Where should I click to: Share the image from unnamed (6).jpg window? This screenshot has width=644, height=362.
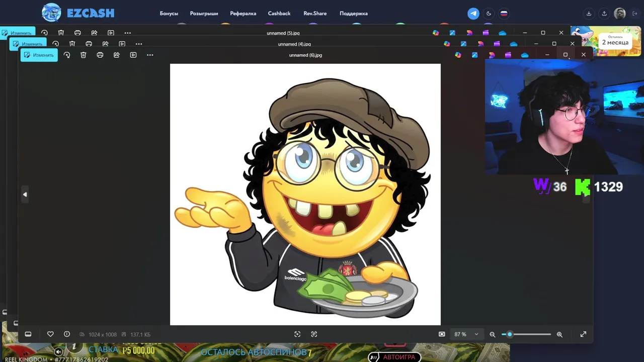tap(117, 55)
